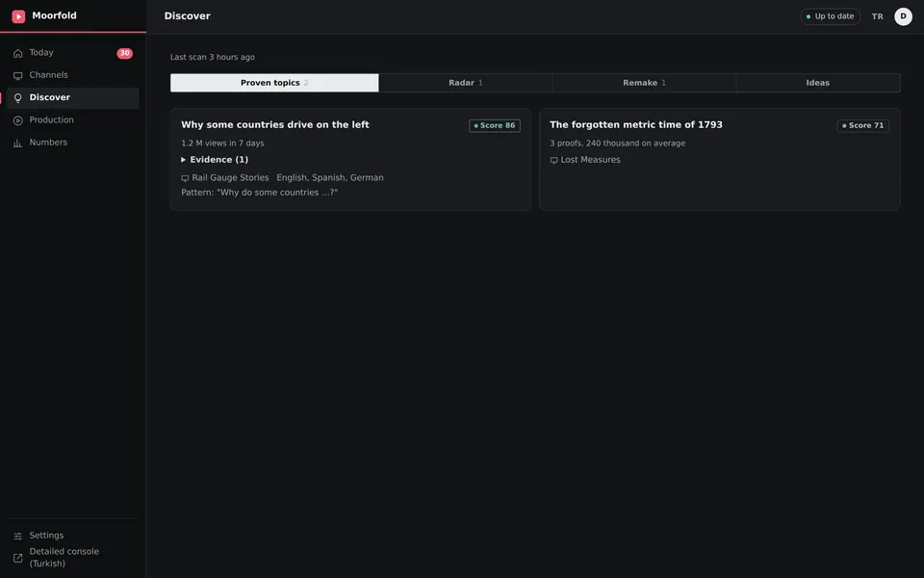Click 'Last scan 3 hours ago' text
The height and width of the screenshot is (578, 924).
point(213,57)
